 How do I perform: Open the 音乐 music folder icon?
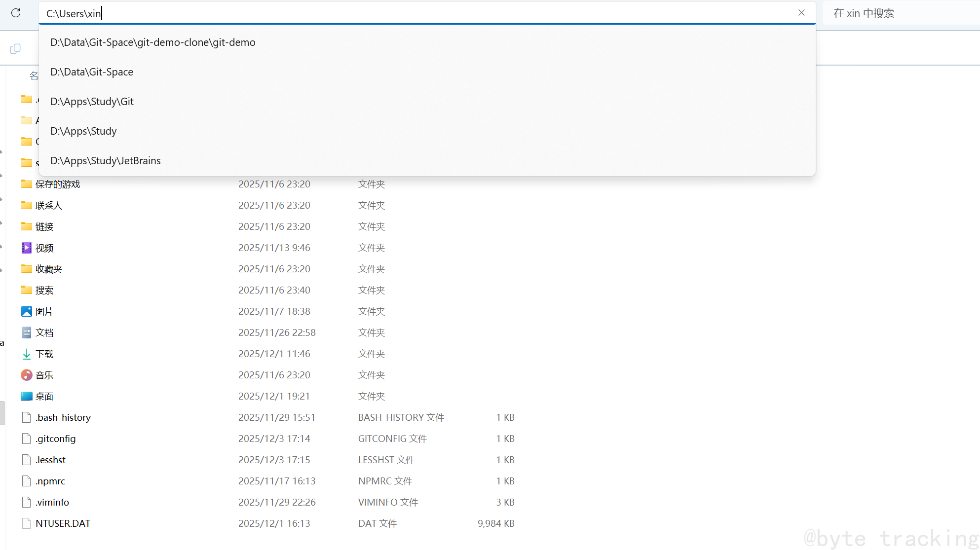pyautogui.click(x=27, y=375)
